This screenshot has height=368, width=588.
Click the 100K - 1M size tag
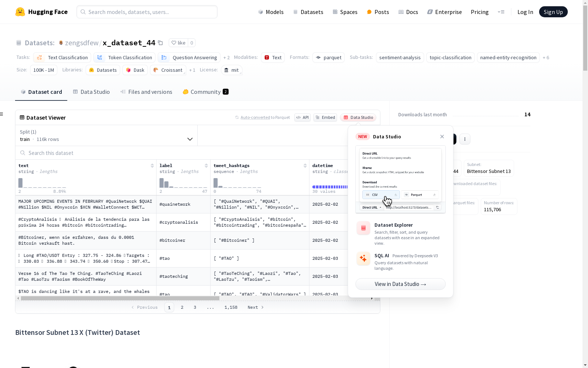click(x=44, y=70)
